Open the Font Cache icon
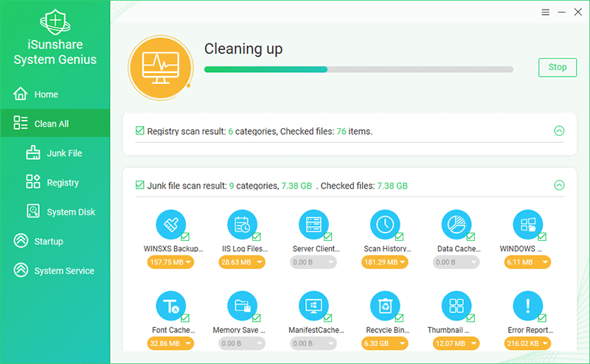This screenshot has width=590, height=364. tap(171, 306)
